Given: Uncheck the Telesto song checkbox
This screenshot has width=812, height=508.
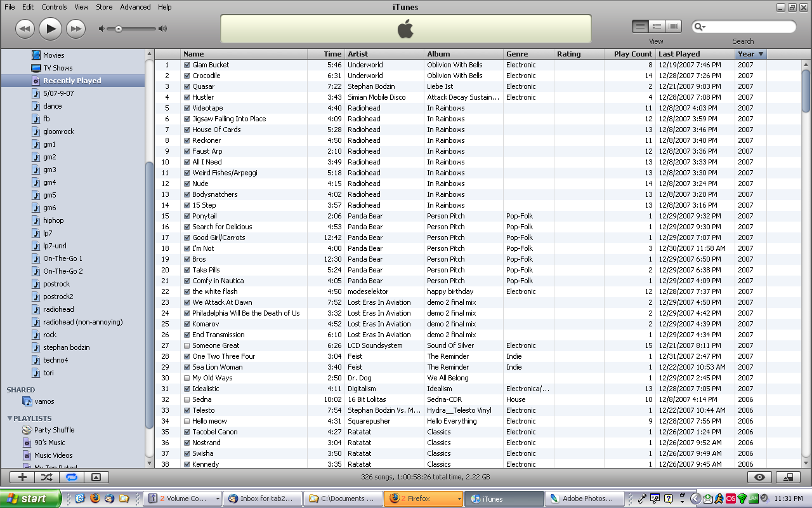Looking at the screenshot, I should tap(187, 410).
